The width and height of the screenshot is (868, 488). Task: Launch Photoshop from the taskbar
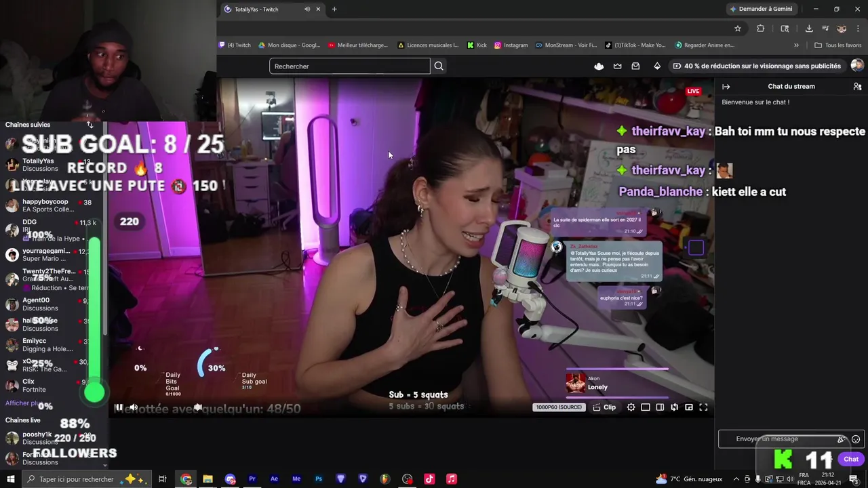click(x=318, y=479)
